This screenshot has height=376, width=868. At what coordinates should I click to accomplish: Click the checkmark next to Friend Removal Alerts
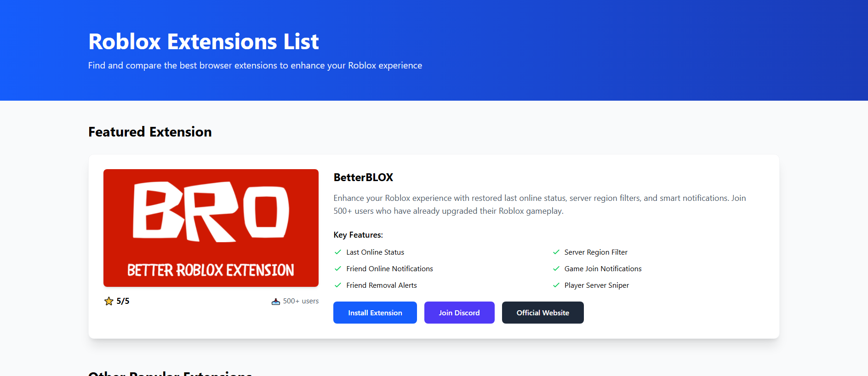pyautogui.click(x=338, y=285)
